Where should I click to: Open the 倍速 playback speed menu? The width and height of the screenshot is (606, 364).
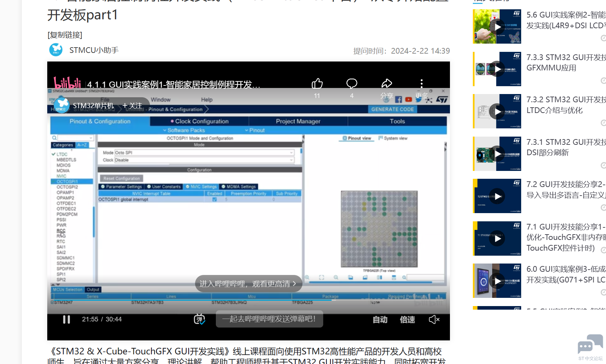click(407, 320)
